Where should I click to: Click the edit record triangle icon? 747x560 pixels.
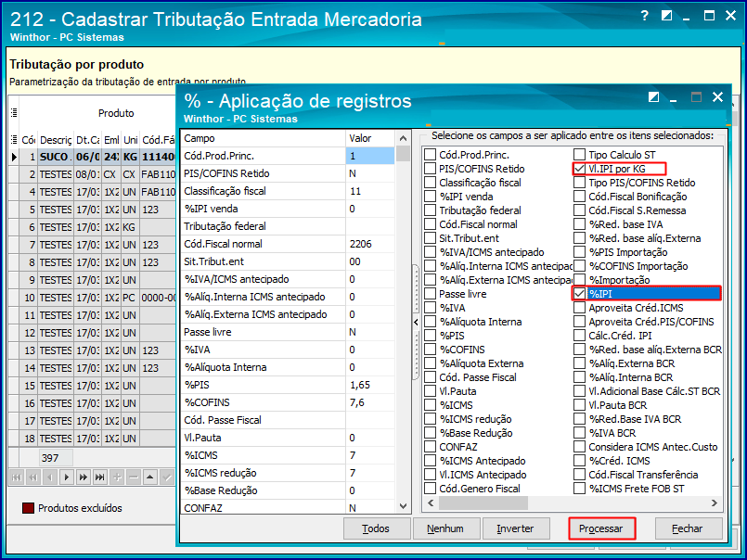coord(150,477)
